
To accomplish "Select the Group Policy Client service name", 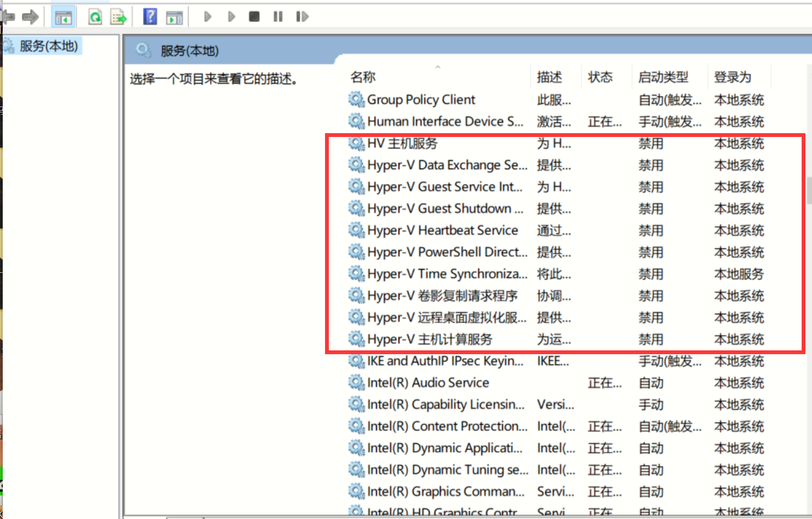I will (421, 100).
